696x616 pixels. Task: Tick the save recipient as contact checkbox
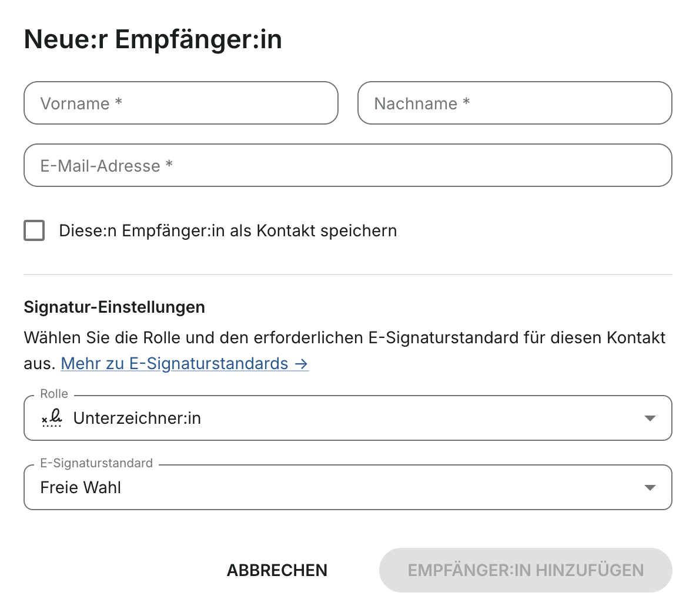pos(34,230)
